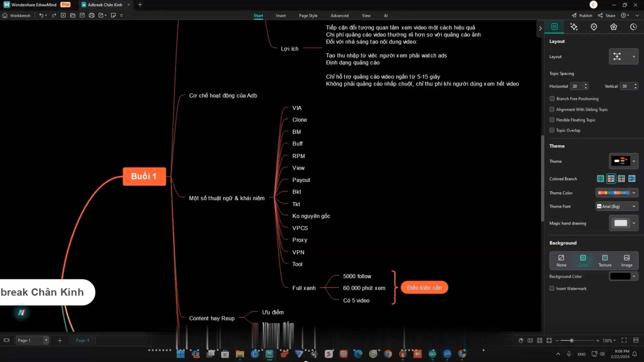Select the Color background option

click(x=583, y=261)
